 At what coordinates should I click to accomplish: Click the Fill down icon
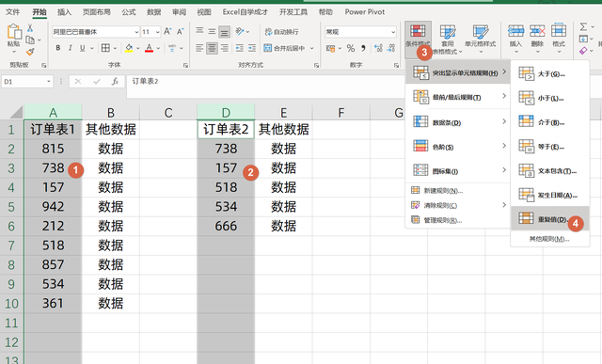click(583, 39)
